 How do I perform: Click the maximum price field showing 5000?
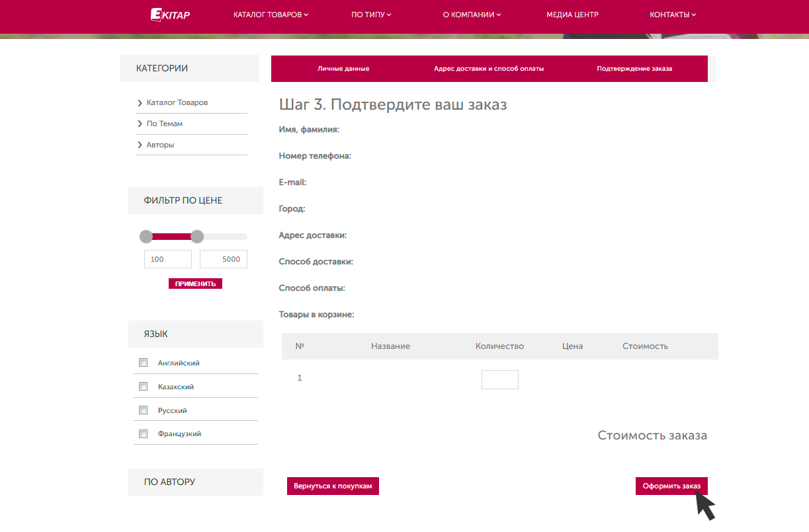(x=224, y=259)
